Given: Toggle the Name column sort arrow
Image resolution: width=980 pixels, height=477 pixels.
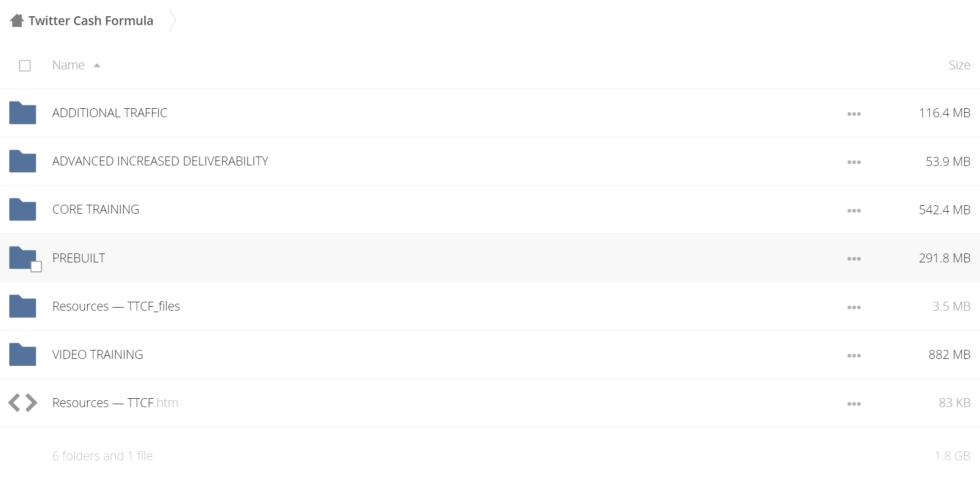Looking at the screenshot, I should point(97,65).
